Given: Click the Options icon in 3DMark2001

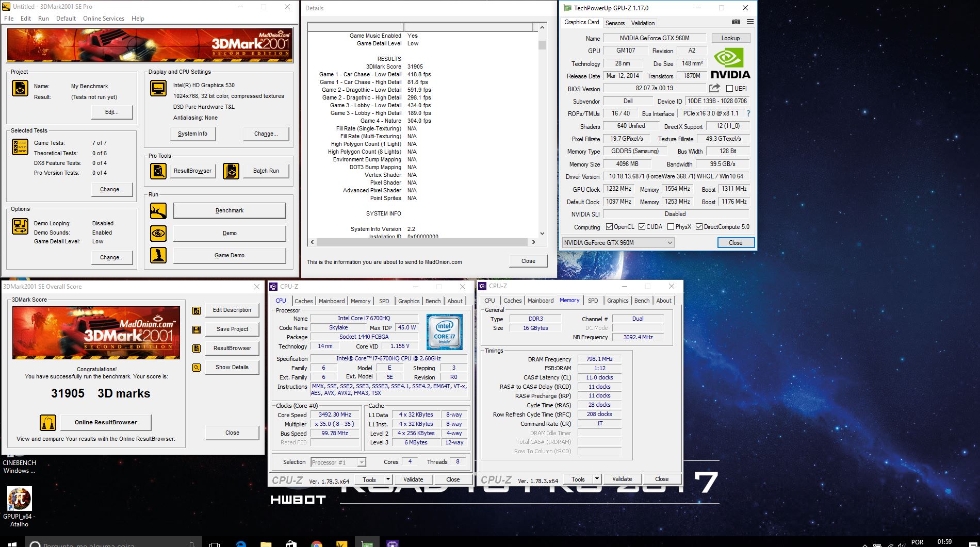Looking at the screenshot, I should [20, 226].
